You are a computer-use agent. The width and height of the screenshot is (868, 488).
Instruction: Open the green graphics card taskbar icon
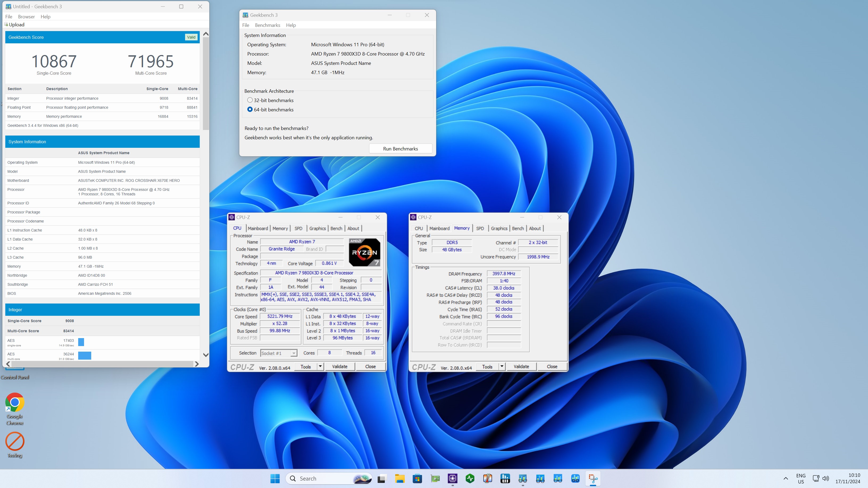pyautogui.click(x=435, y=478)
